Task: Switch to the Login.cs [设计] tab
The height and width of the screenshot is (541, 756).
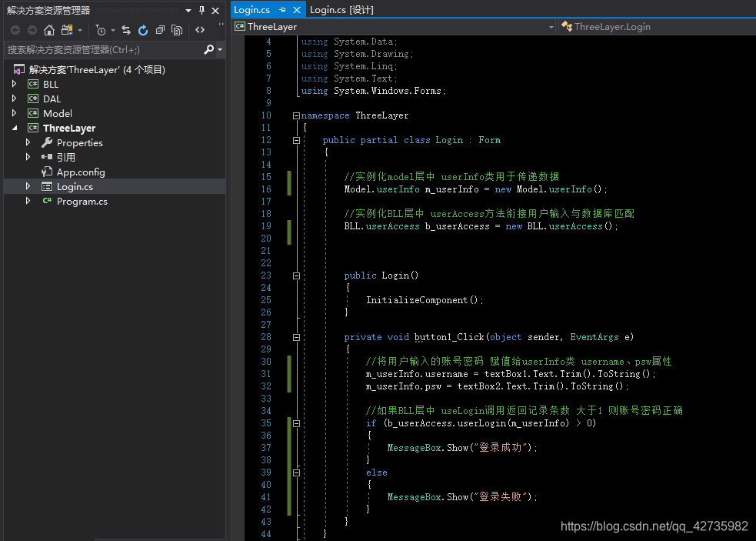Action: (341, 10)
